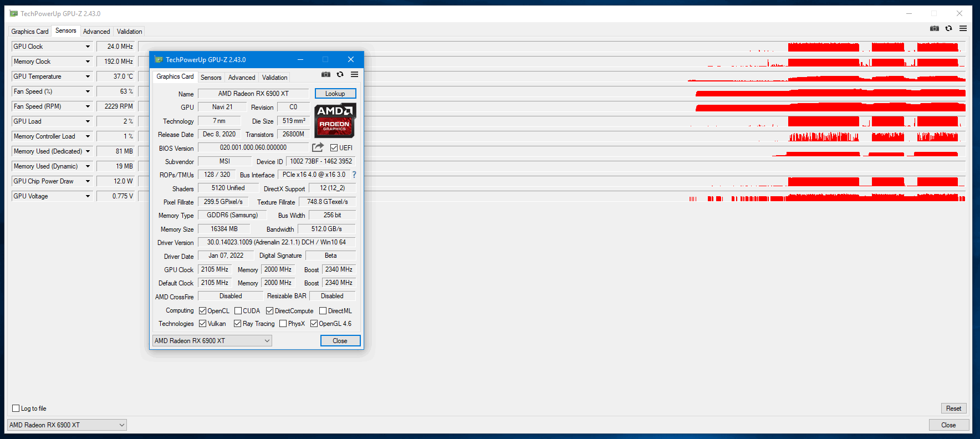The image size is (980, 439).
Task: Toggle the Ray Tracing checkbox
Action: 237,324
